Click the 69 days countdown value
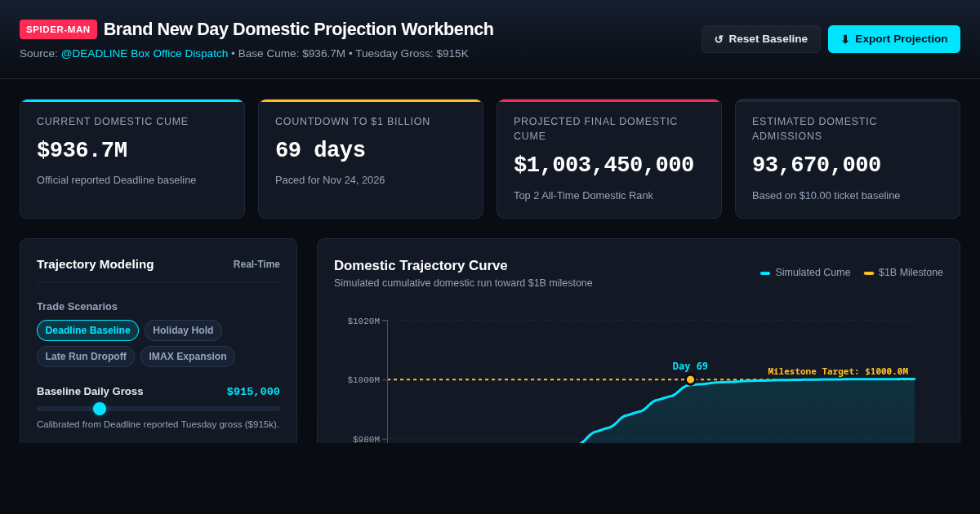 pos(320,150)
